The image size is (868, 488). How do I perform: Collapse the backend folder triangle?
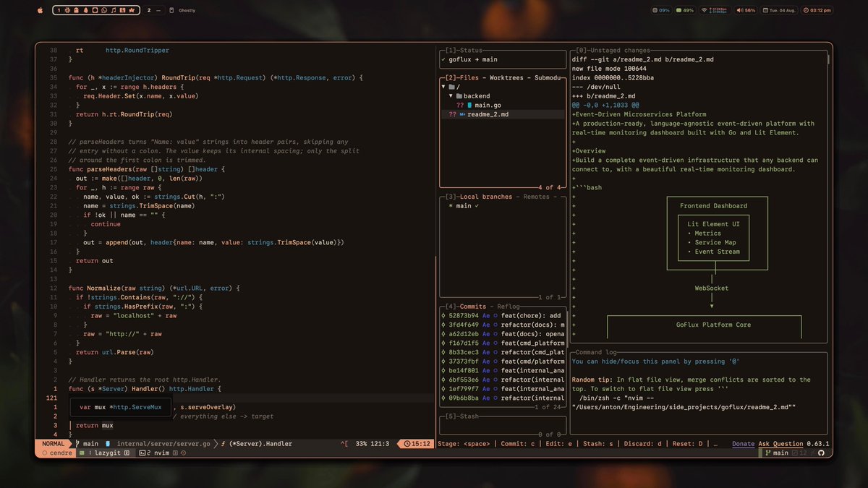[x=451, y=95]
